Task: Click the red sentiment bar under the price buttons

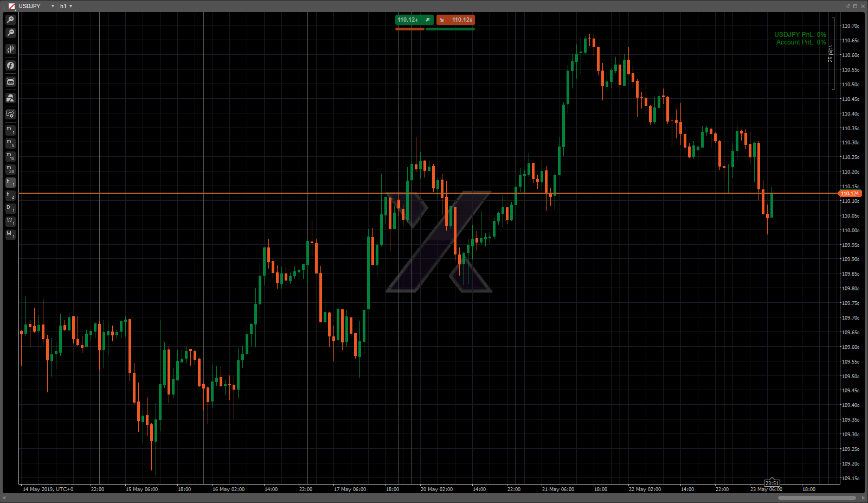Action: (410, 29)
